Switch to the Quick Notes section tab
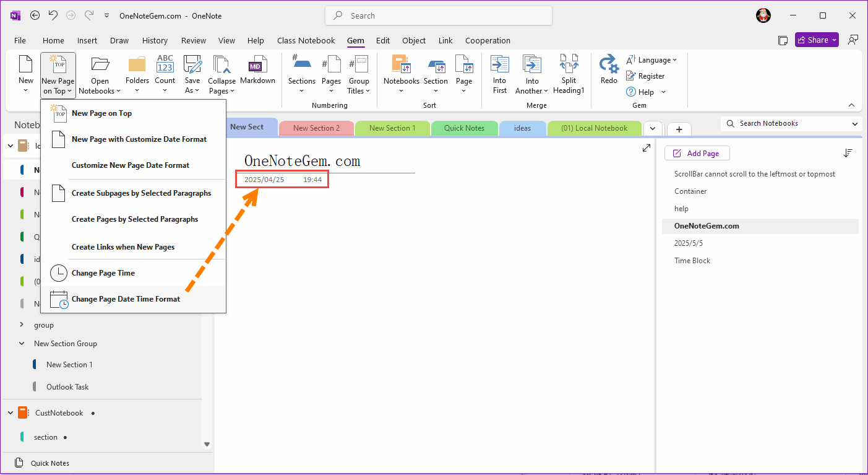This screenshot has width=868, height=475. click(x=464, y=128)
